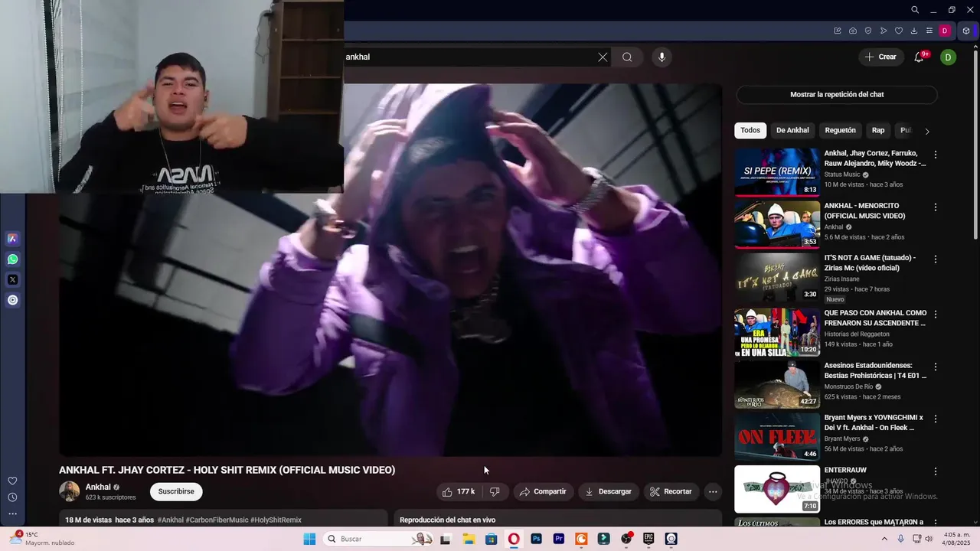This screenshot has width=980, height=551.
Task: Like the video with thumbs up
Action: [x=458, y=491]
